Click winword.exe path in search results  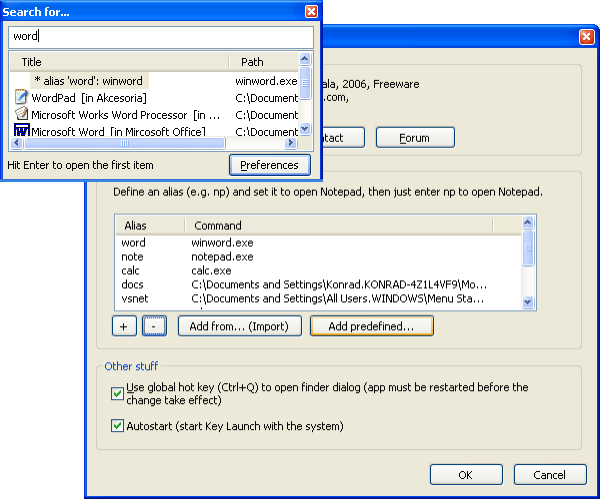point(266,81)
